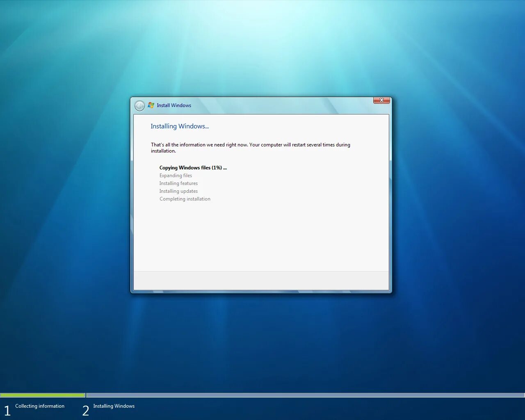Click the "Installing features" step
The height and width of the screenshot is (420, 525).
tap(178, 183)
